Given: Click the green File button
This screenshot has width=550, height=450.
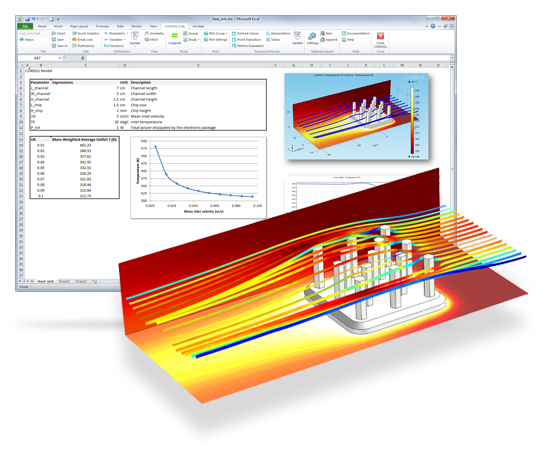Looking at the screenshot, I should click(25, 26).
